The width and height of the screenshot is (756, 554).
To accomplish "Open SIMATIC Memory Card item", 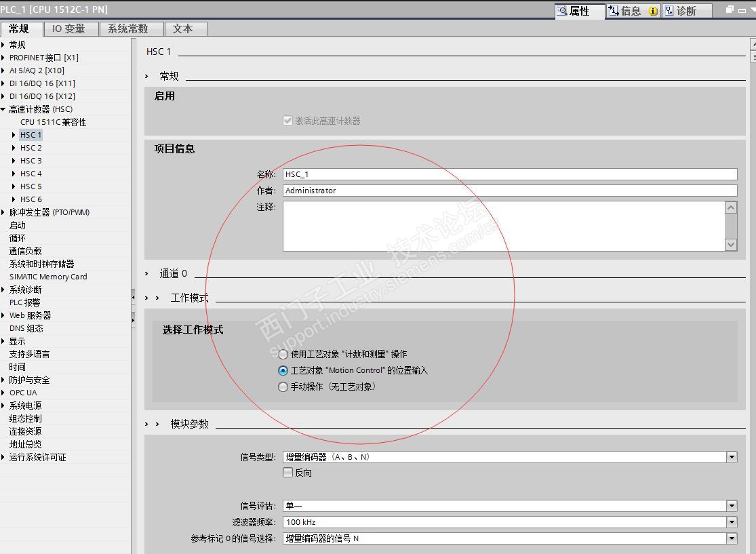I will (x=48, y=277).
